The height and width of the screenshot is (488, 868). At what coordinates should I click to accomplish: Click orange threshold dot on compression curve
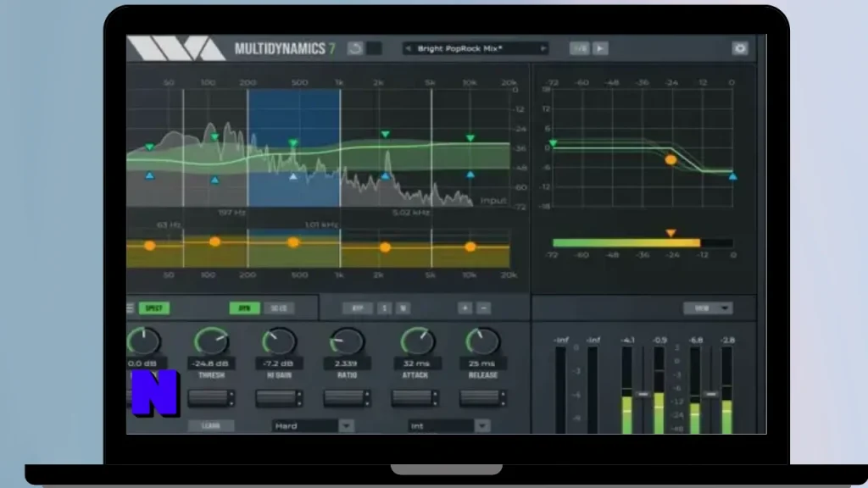[x=670, y=160]
